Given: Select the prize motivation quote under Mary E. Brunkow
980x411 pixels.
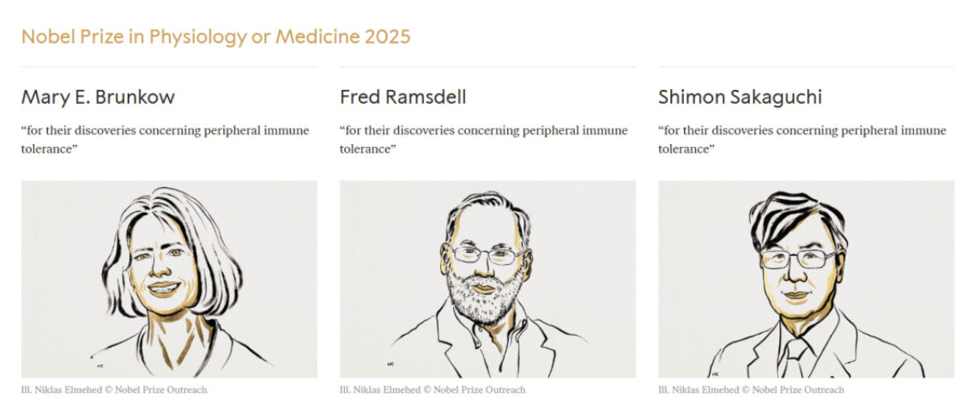Looking at the screenshot, I should (x=165, y=139).
